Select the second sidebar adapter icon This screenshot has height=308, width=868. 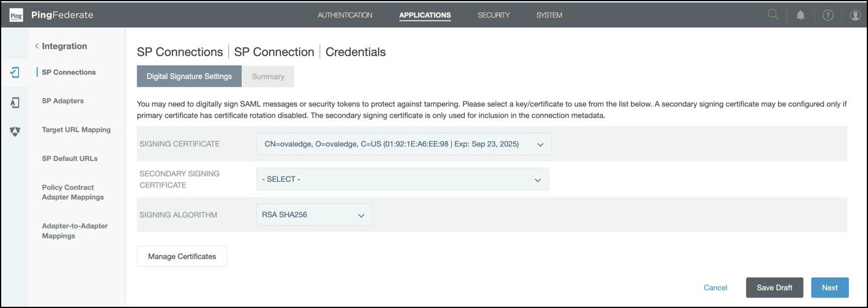click(x=15, y=102)
